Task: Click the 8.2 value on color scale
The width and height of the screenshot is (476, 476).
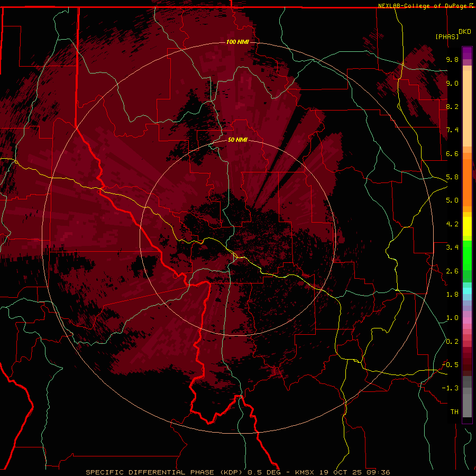Action: point(452,106)
